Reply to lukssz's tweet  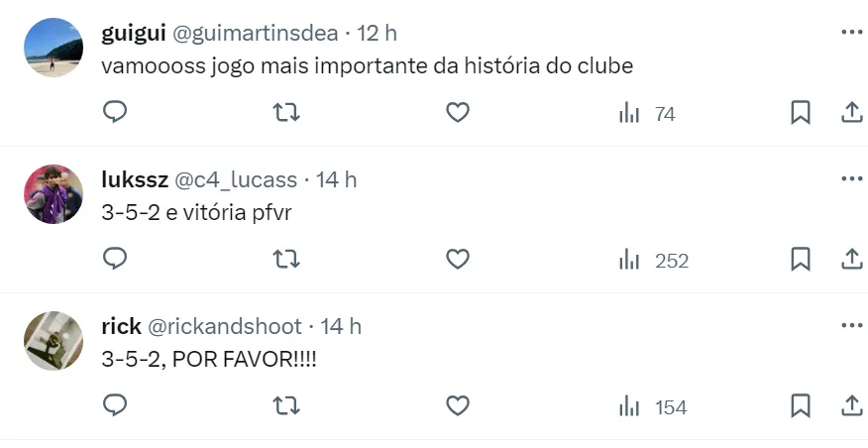[115, 260]
